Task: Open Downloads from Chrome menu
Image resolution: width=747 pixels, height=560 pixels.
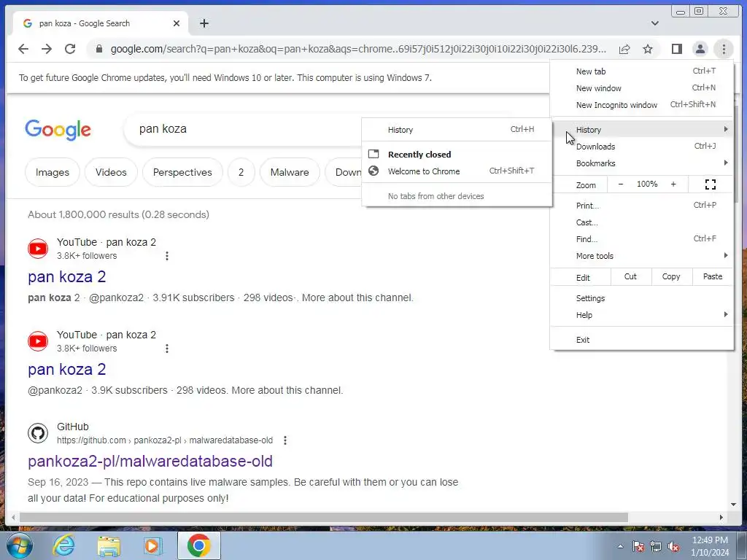Action: (642, 147)
